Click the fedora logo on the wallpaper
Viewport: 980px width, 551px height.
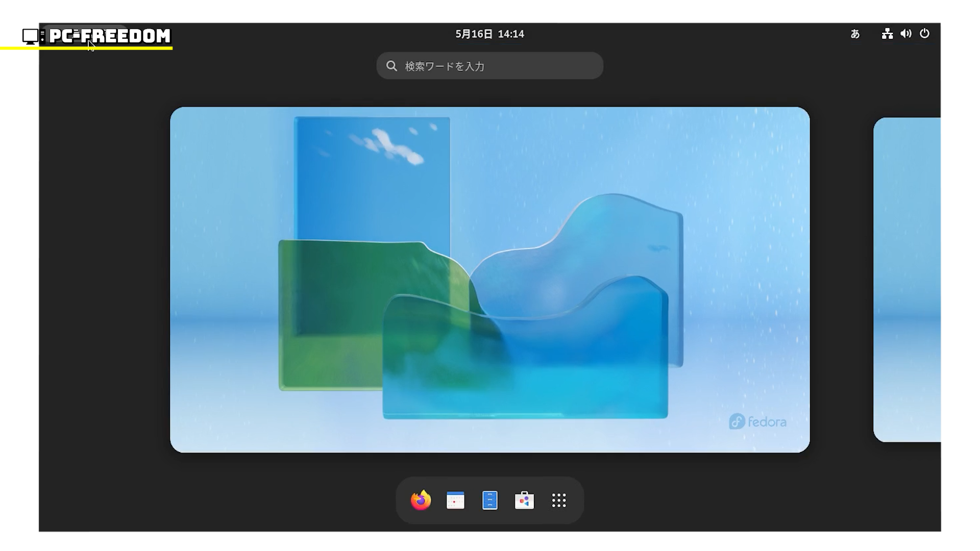757,421
